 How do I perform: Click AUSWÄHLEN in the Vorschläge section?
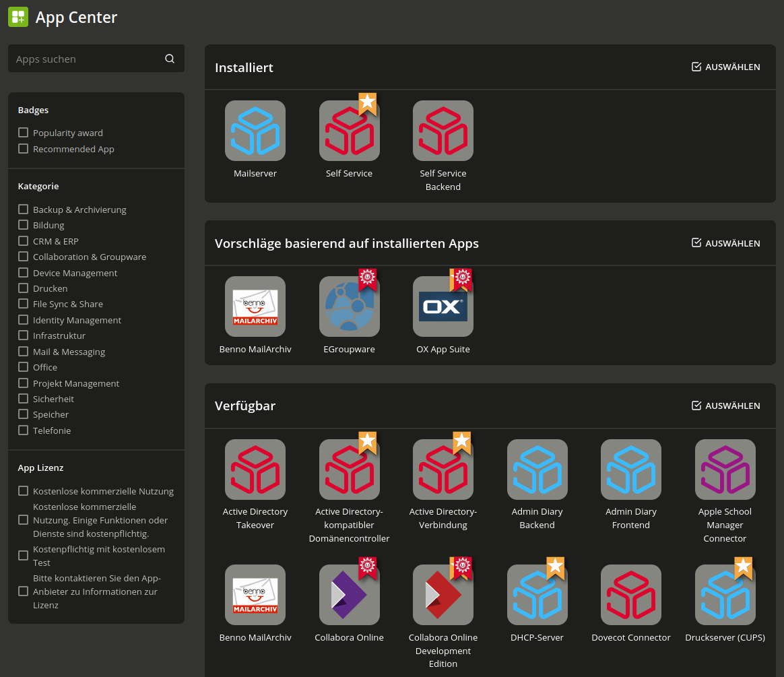click(x=725, y=243)
